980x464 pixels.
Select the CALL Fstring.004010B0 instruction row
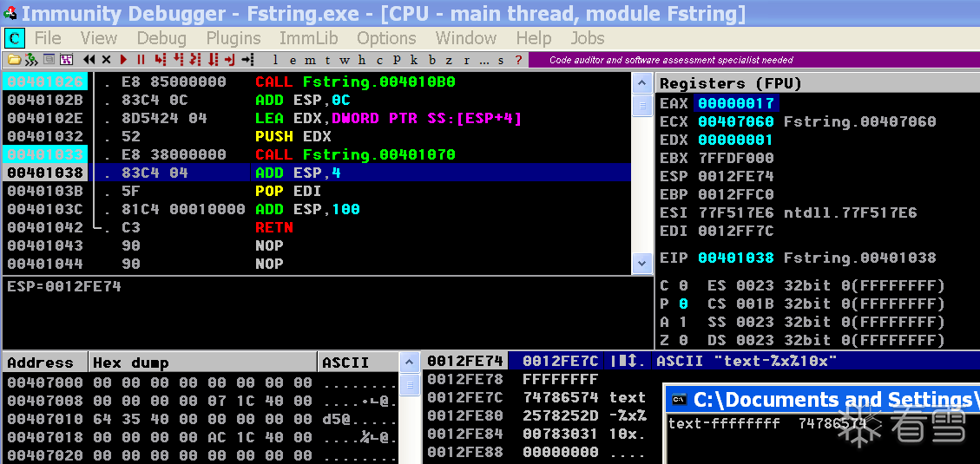[x=316, y=82]
